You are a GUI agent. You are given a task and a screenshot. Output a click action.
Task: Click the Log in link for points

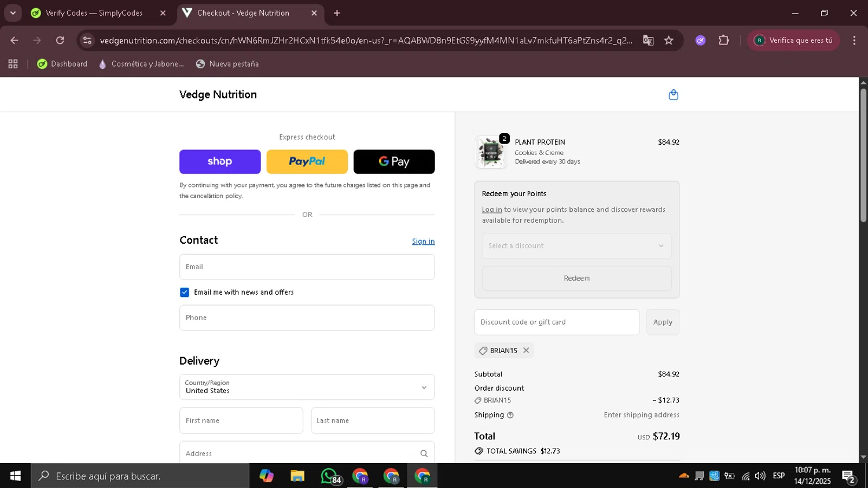tap(492, 210)
